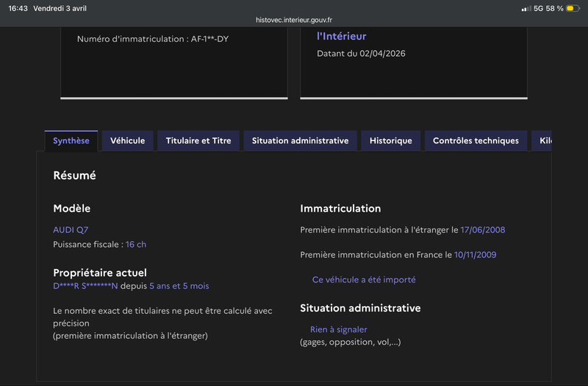Tap the cellular signal bars icon
This screenshot has width=588, height=386.
(x=526, y=8)
